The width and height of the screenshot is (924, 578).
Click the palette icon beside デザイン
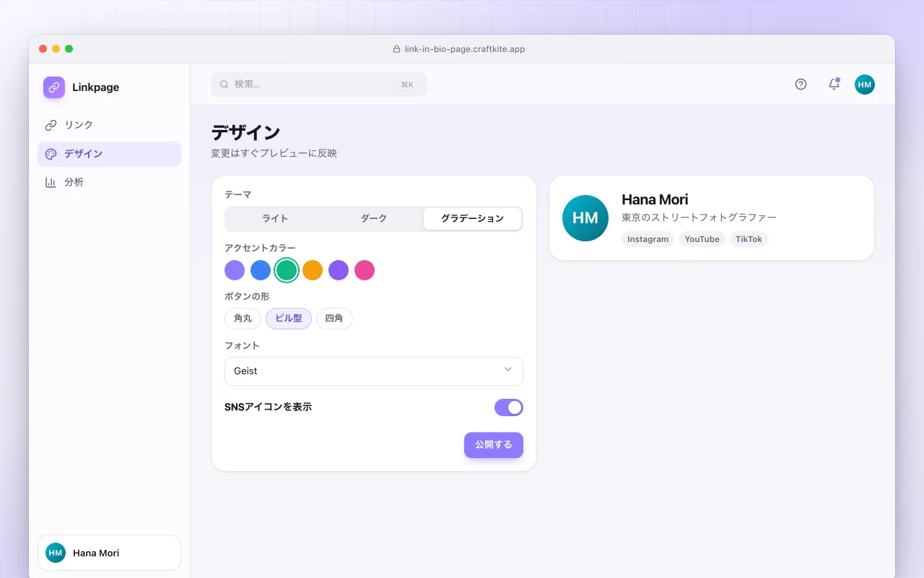(x=51, y=154)
